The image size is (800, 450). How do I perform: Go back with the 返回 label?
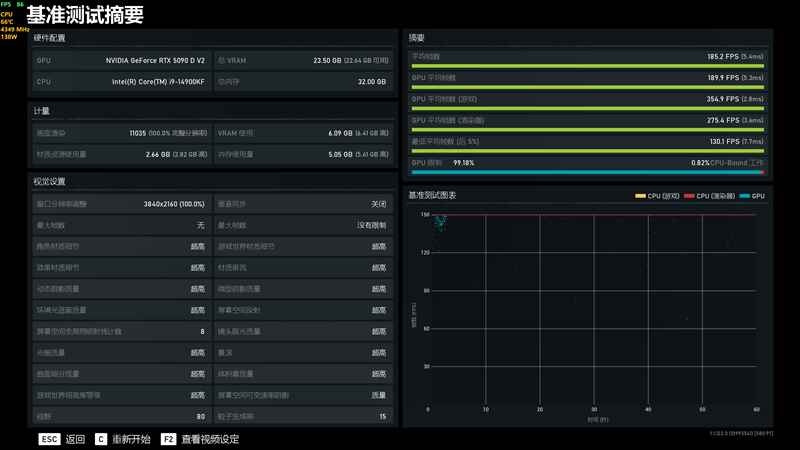76,439
